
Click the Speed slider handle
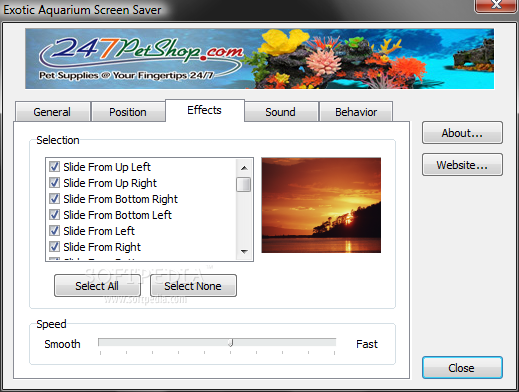coord(231,343)
